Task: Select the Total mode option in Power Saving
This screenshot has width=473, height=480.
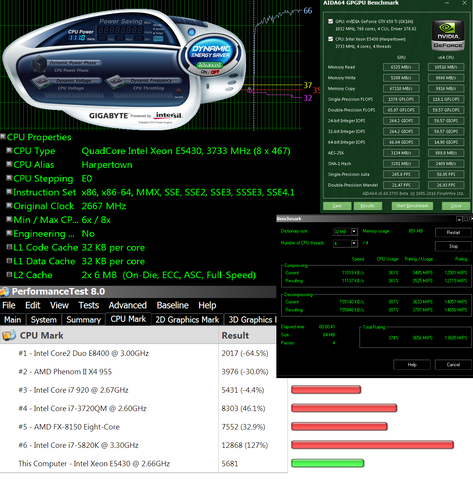Action: [x=158, y=33]
